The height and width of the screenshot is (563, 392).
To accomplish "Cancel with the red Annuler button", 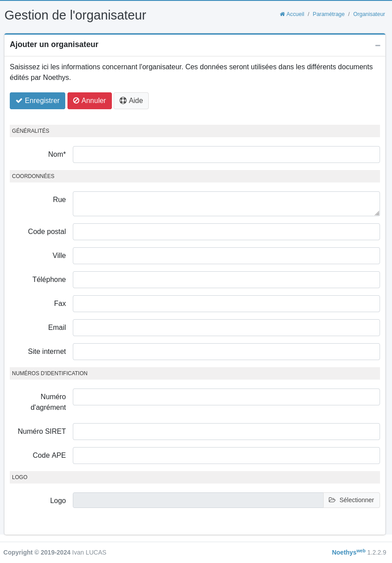I will (x=89, y=101).
